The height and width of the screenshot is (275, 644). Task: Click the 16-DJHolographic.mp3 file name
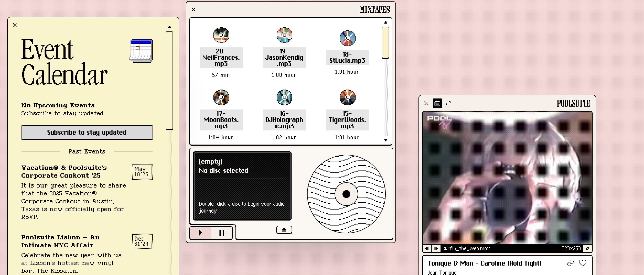(284, 120)
